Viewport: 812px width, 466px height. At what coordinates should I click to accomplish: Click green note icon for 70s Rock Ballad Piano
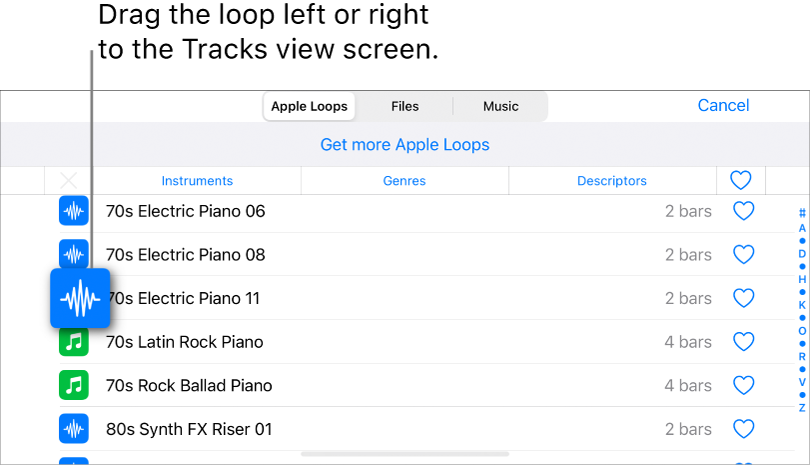click(x=74, y=385)
